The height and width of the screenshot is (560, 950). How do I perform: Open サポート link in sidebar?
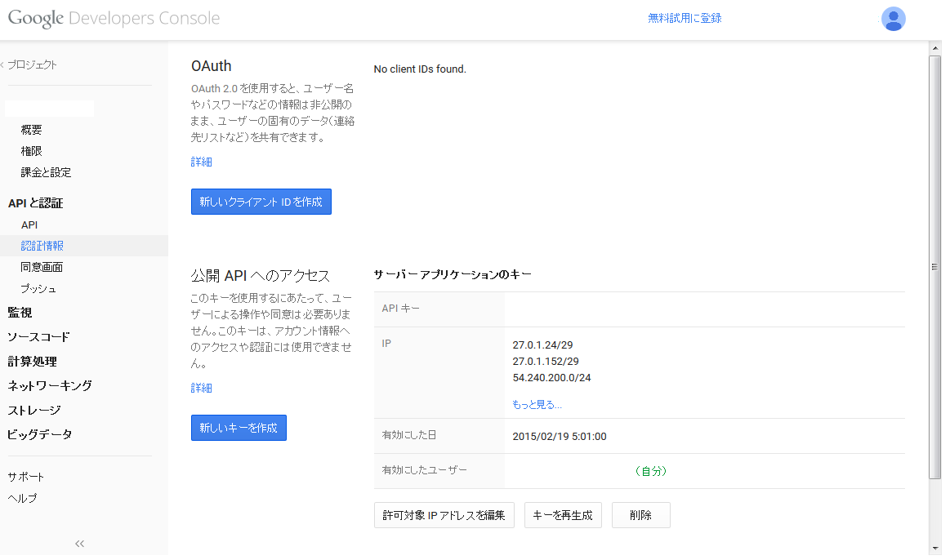pos(25,477)
